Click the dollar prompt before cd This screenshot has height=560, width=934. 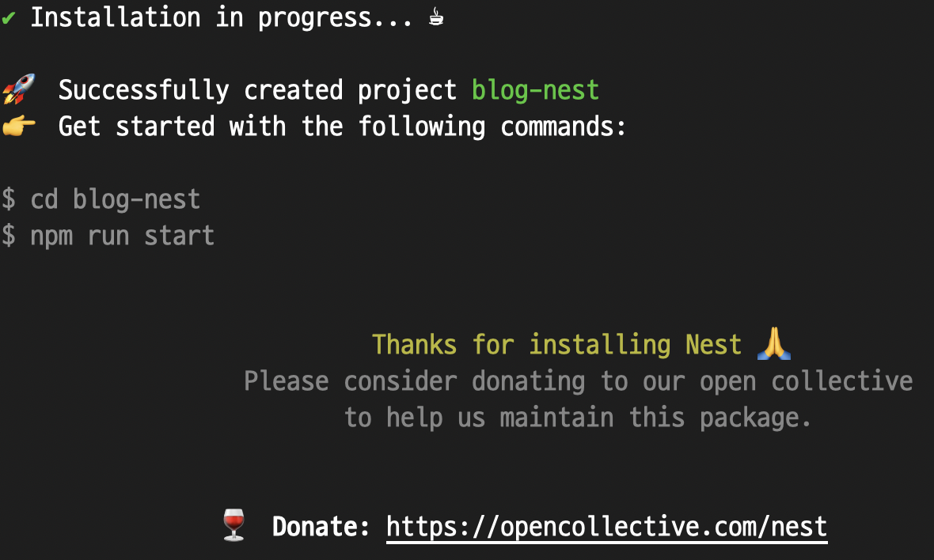(x=9, y=199)
